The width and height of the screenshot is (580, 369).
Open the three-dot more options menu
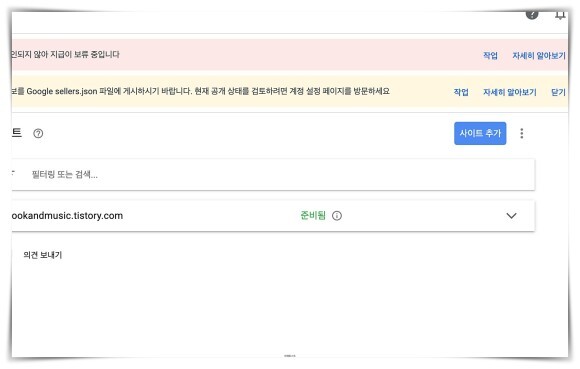pos(522,133)
